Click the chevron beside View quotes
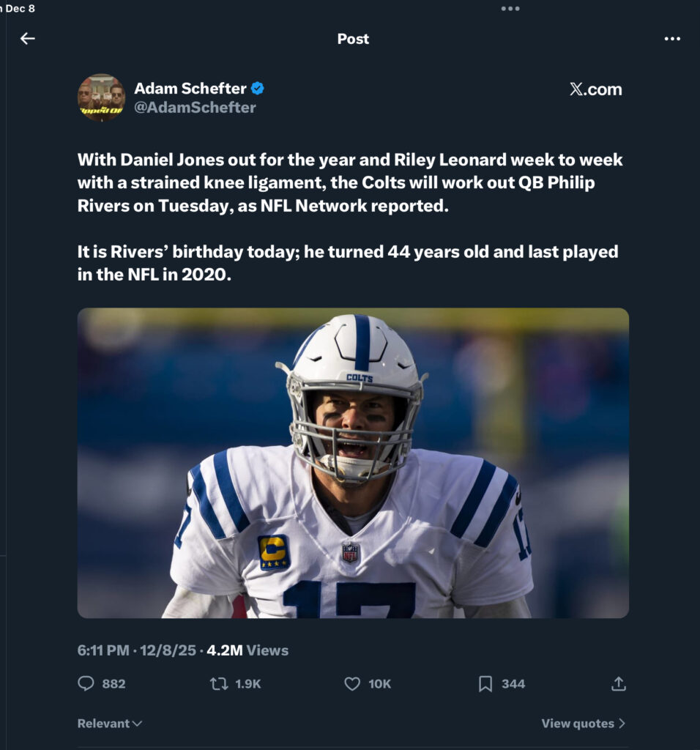This screenshot has height=750, width=700. point(622,724)
